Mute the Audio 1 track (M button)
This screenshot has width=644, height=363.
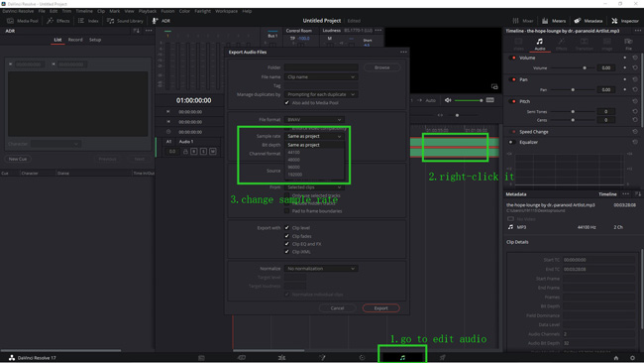[x=213, y=152]
